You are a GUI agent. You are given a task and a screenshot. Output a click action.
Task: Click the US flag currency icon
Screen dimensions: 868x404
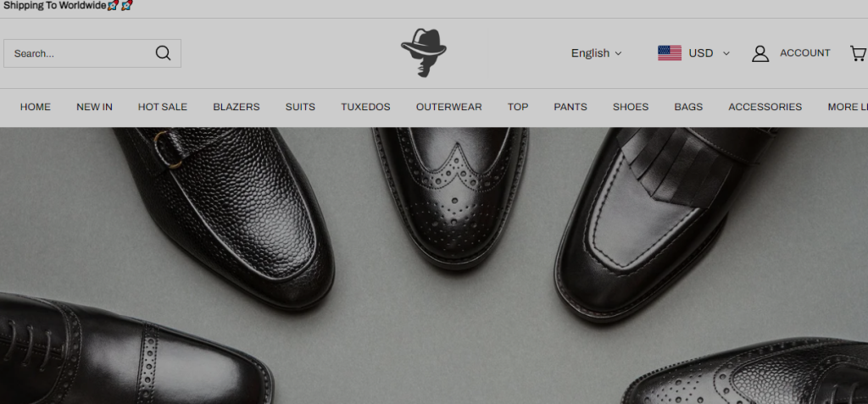669,53
